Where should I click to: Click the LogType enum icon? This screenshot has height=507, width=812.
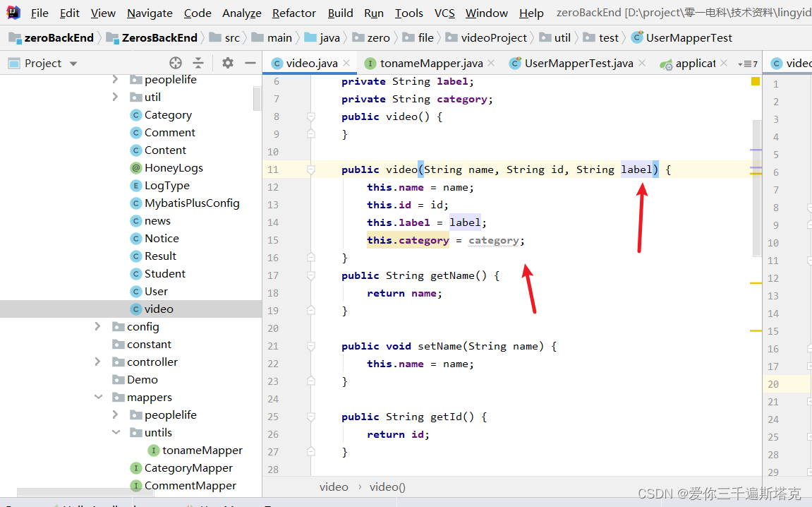135,185
